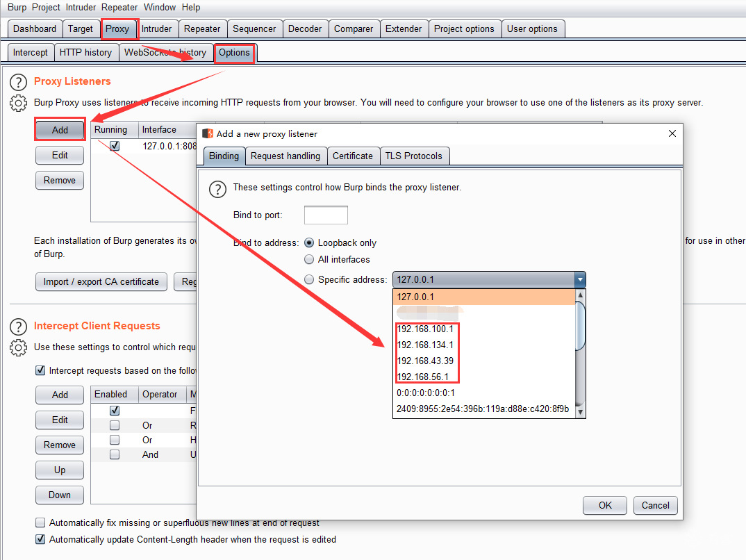The height and width of the screenshot is (560, 746).
Task: Toggle Intercept requests based on rules checkbox
Action: (40, 370)
